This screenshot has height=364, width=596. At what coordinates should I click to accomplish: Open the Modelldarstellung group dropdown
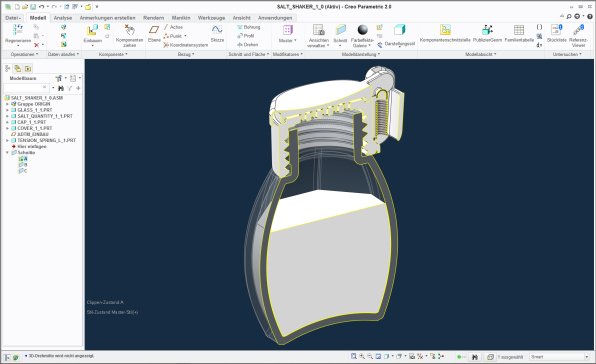click(x=361, y=54)
